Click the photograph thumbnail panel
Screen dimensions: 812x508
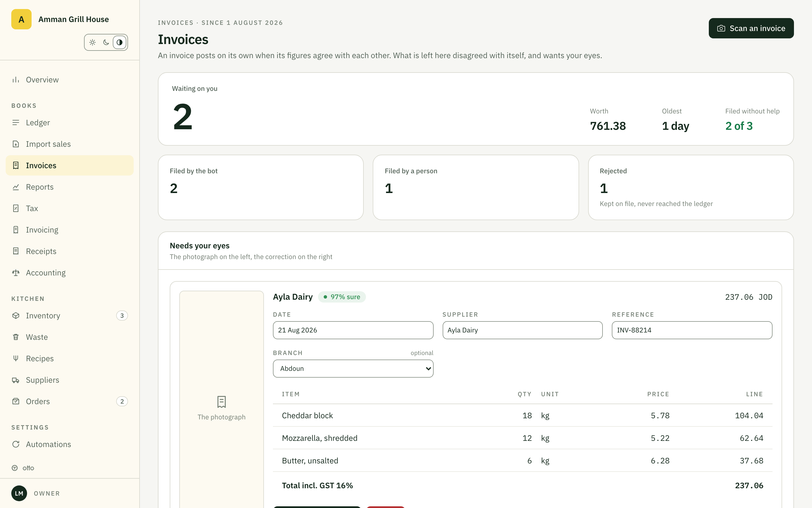(221, 400)
